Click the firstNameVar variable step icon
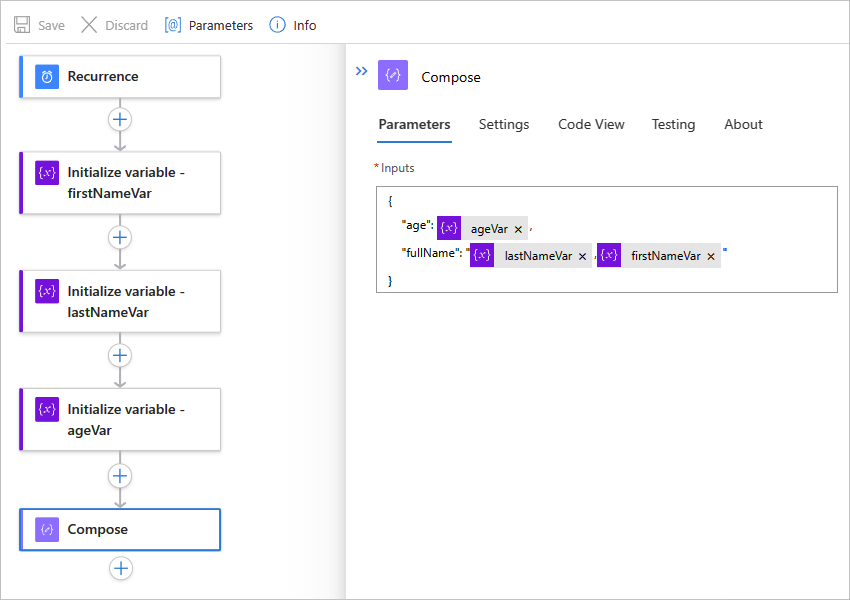850x600 pixels. [47, 172]
